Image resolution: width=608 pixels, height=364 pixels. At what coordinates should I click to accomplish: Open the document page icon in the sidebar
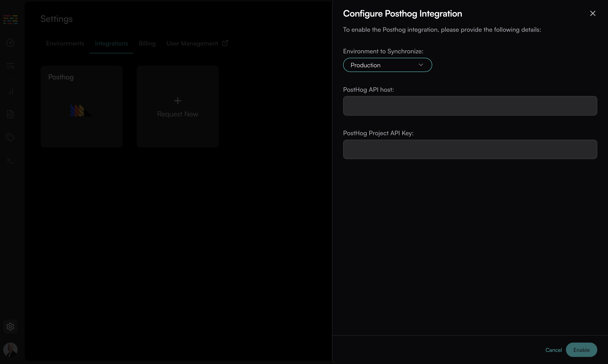(x=10, y=114)
